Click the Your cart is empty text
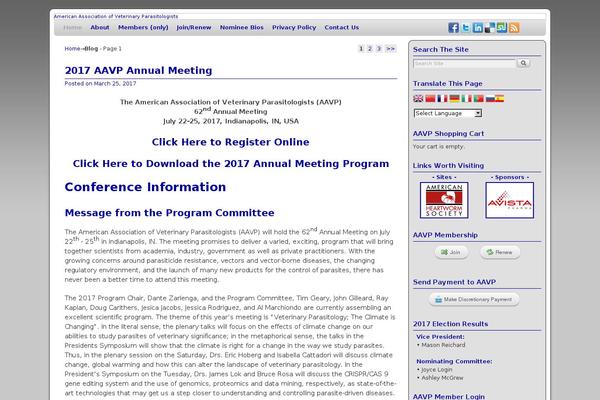The width and height of the screenshot is (600, 400). click(438, 147)
